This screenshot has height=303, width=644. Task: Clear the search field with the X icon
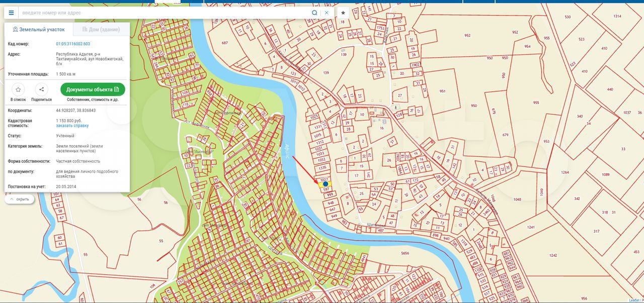click(x=327, y=13)
